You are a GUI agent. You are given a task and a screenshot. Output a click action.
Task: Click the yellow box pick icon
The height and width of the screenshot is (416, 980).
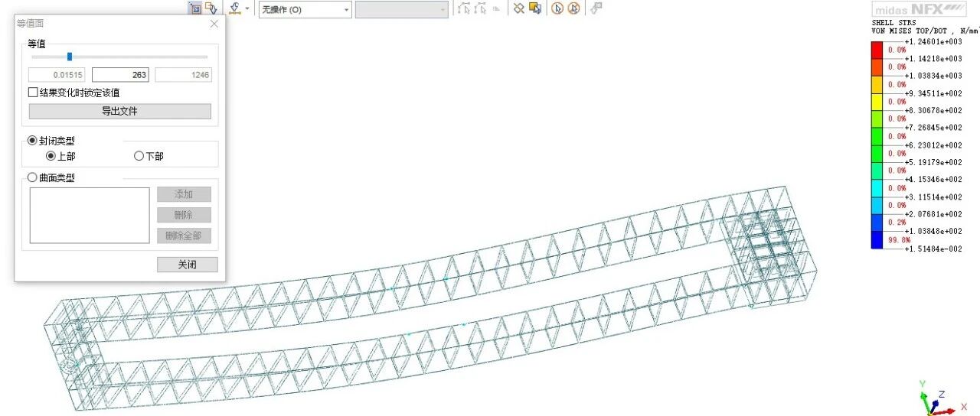(x=535, y=8)
